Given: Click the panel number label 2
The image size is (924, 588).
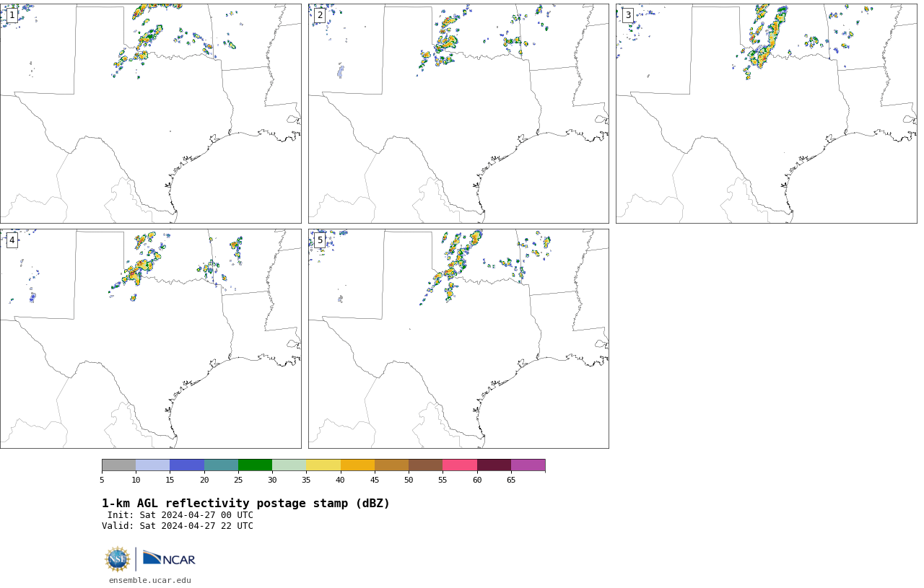Looking at the screenshot, I should coord(320,15).
